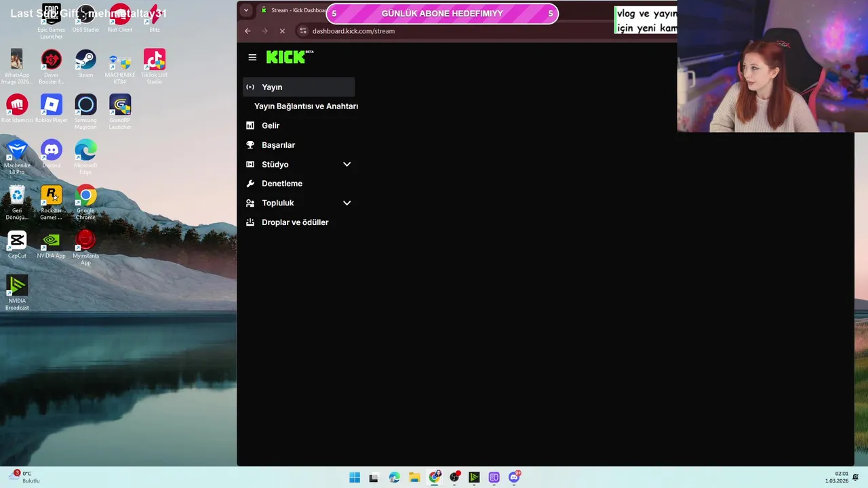Select the Stream - Kick Dashboard tab
This screenshot has height=488, width=868.
[293, 10]
